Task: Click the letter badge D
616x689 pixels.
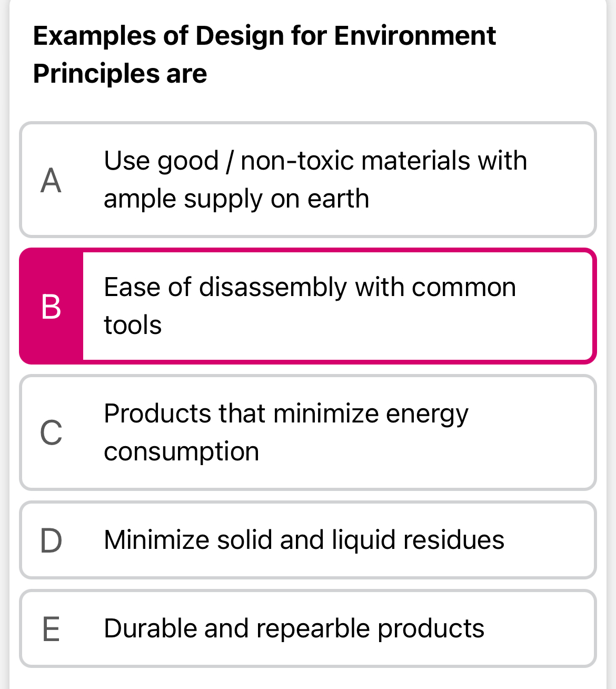Action: pos(51,540)
